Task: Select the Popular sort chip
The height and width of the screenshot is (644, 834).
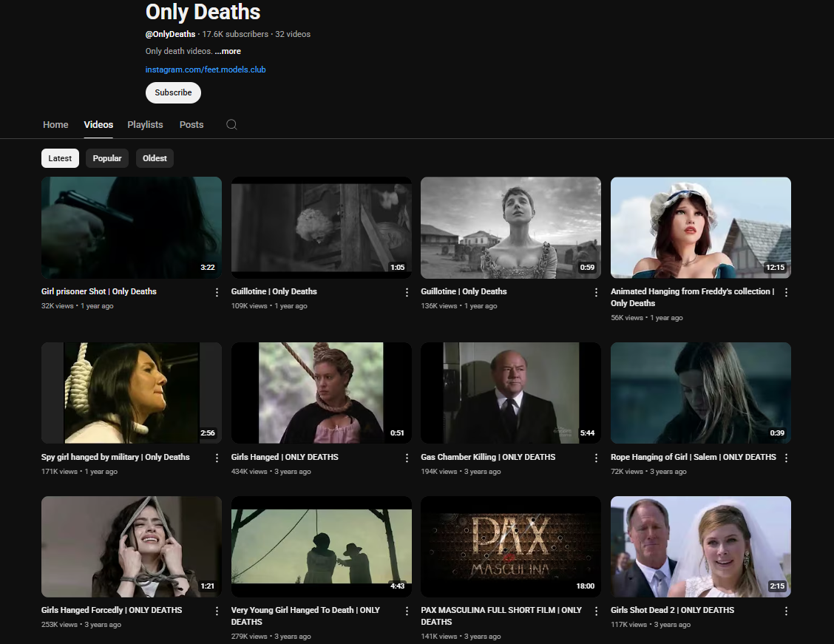Action: 107,158
